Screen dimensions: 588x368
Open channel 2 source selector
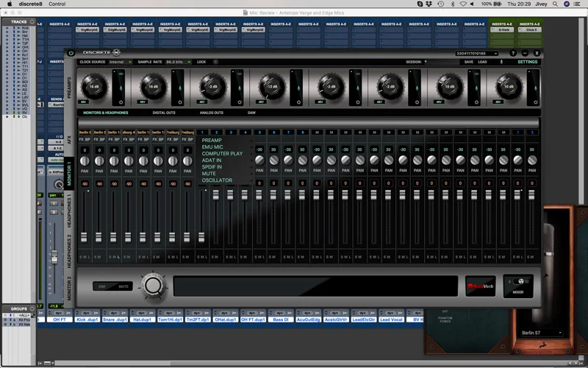point(216,132)
